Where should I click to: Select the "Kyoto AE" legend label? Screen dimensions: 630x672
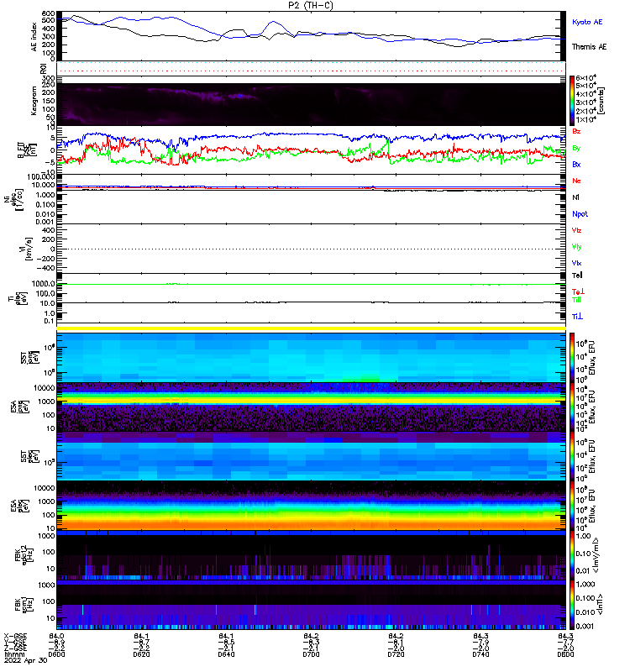pos(586,22)
